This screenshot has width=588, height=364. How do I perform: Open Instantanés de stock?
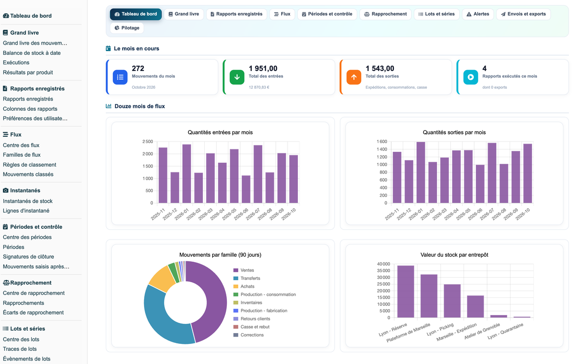click(x=27, y=201)
